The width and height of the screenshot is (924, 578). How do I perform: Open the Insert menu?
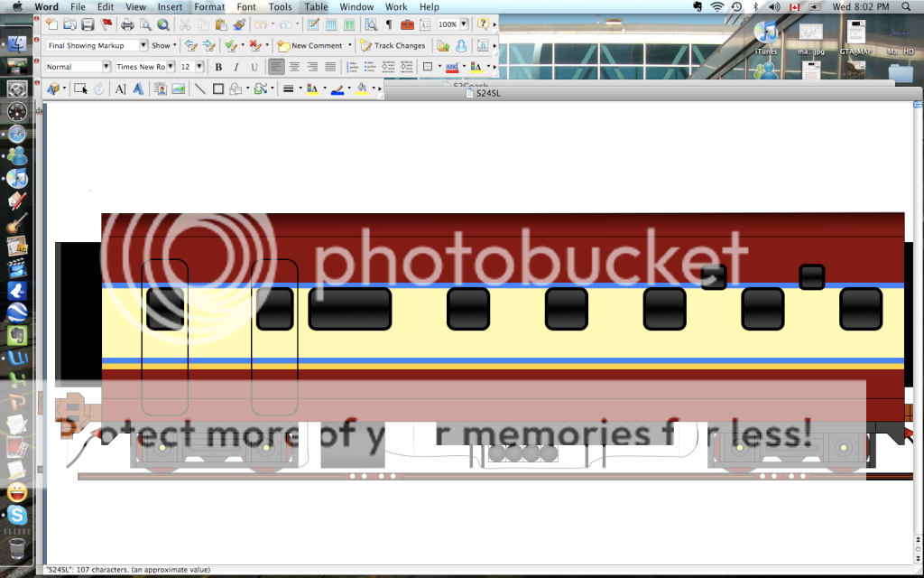click(x=170, y=7)
